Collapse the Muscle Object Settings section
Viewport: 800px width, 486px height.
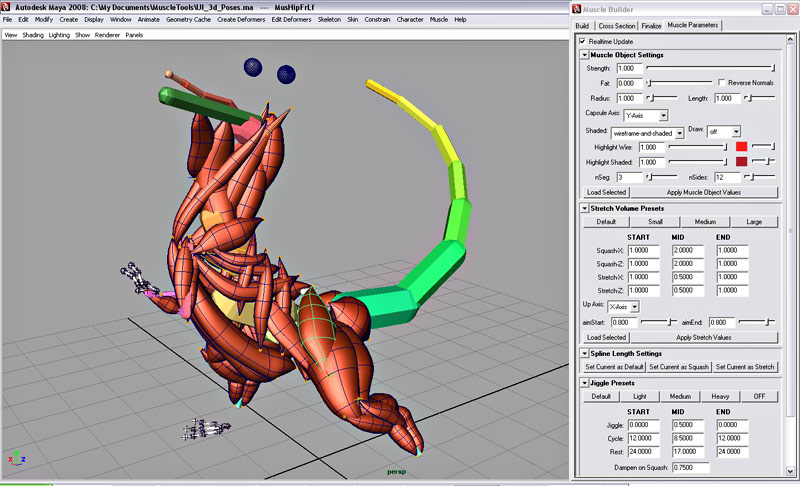pyautogui.click(x=585, y=55)
